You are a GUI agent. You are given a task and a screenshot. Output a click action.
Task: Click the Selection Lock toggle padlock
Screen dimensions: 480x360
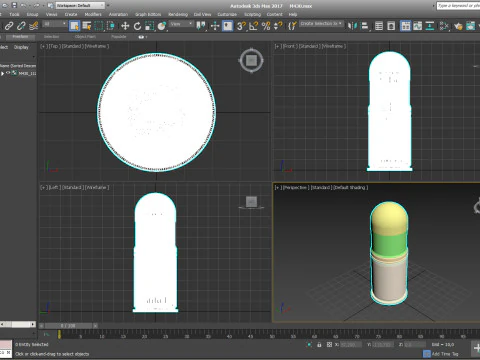point(319,344)
